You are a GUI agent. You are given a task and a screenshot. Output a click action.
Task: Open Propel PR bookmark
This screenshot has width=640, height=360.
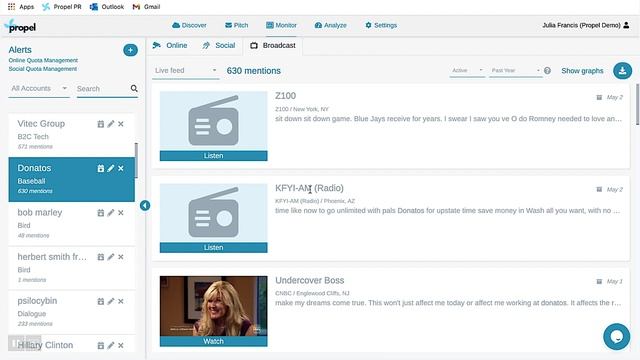[x=62, y=7]
